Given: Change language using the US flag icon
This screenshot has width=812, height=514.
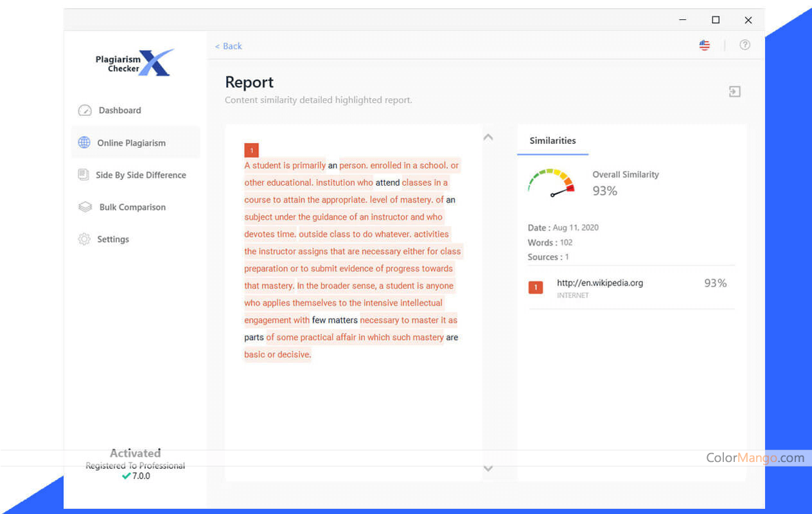Looking at the screenshot, I should 705,46.
